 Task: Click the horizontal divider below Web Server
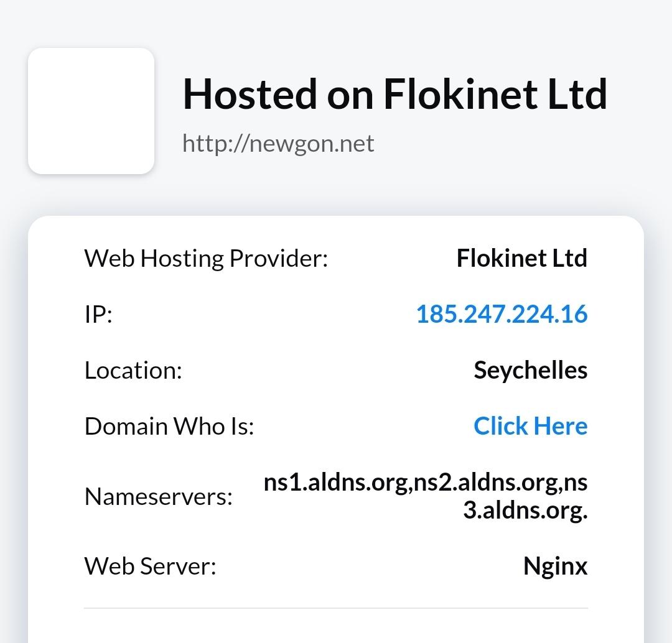point(336,608)
